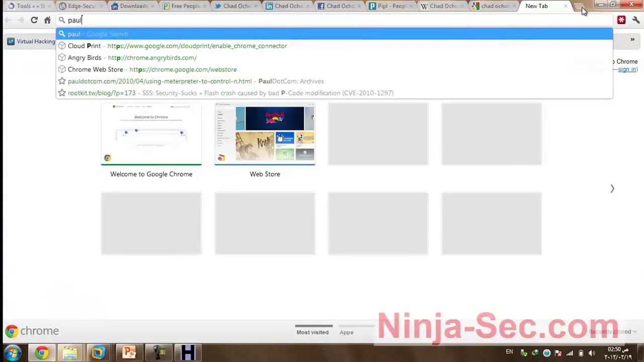Switch to the Google chad ochocinco search tab
644x362 pixels.
(494, 6)
